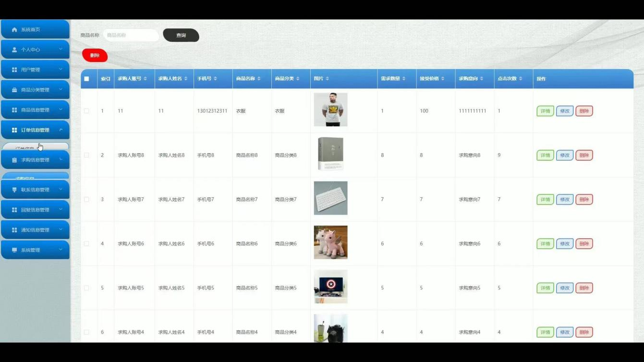Sort the 商品分类 column with its arrows
The width and height of the screenshot is (644, 362).
[x=298, y=79]
